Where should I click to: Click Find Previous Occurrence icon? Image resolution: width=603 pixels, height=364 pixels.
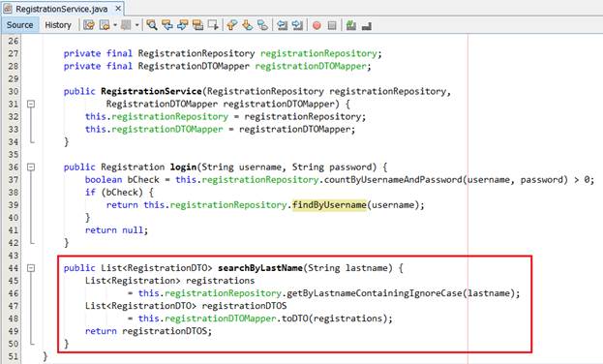(166, 25)
